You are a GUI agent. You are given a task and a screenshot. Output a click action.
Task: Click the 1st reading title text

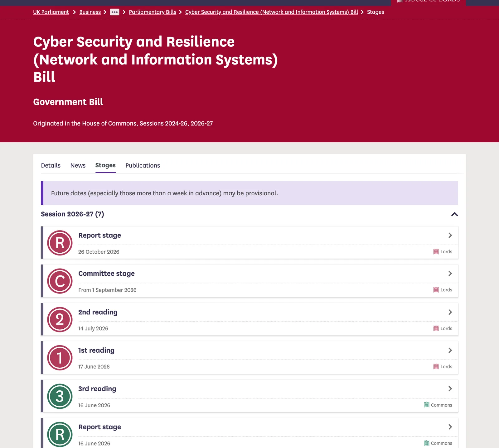coord(96,350)
